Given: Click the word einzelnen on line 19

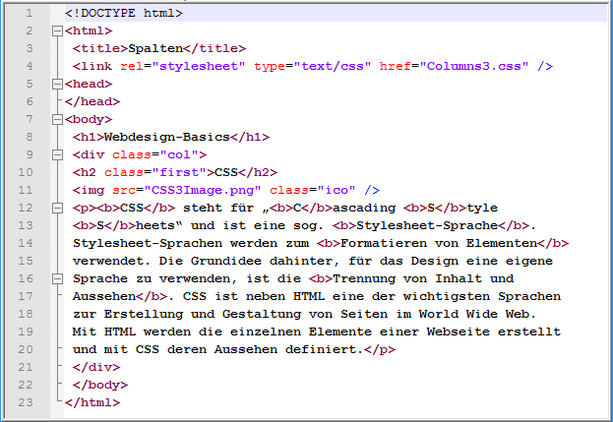Looking at the screenshot, I should [265, 332].
